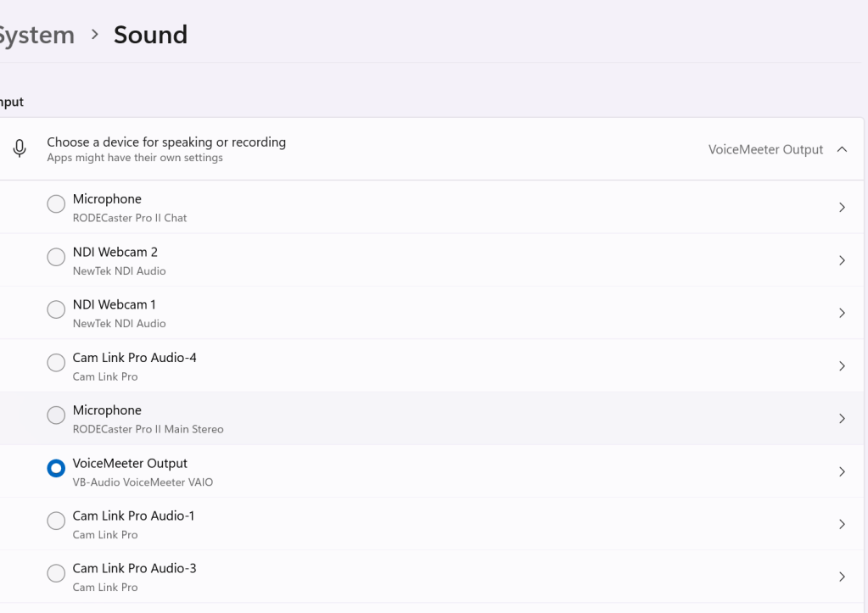
Task: Click the 'Cam Link Pro Audio-1' device name
Action: pyautogui.click(x=133, y=516)
